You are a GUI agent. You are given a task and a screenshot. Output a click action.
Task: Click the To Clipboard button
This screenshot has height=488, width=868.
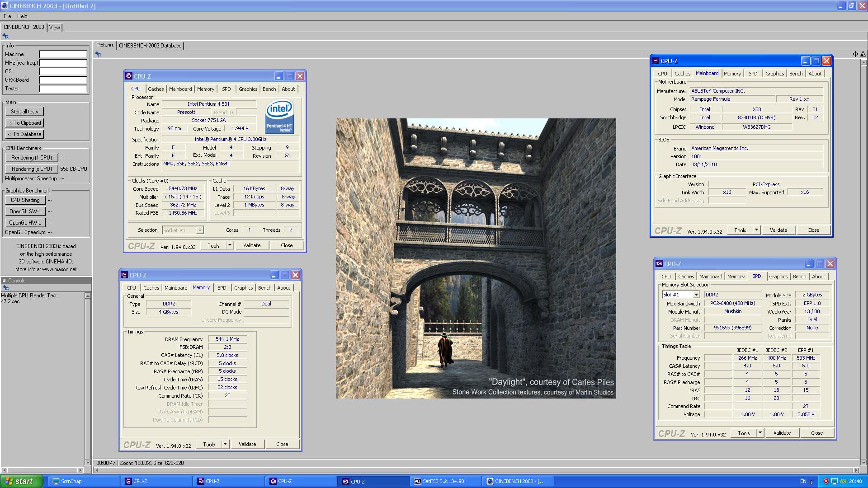pyautogui.click(x=24, y=123)
